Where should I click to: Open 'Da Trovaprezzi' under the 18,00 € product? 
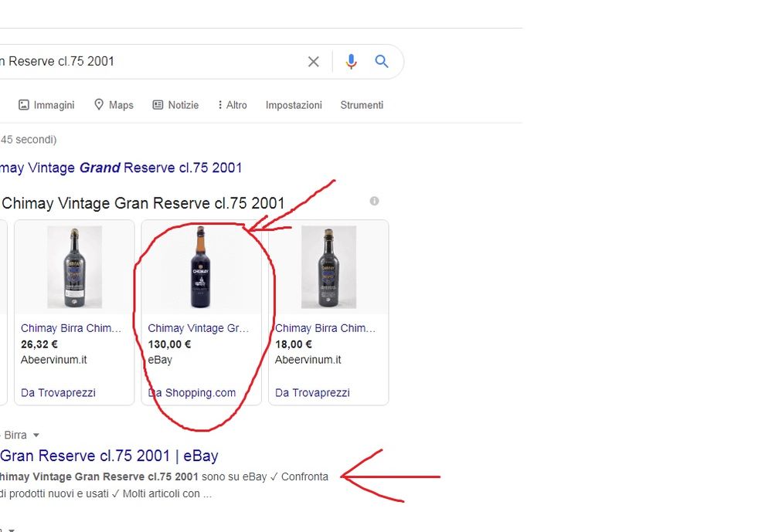pyautogui.click(x=312, y=392)
